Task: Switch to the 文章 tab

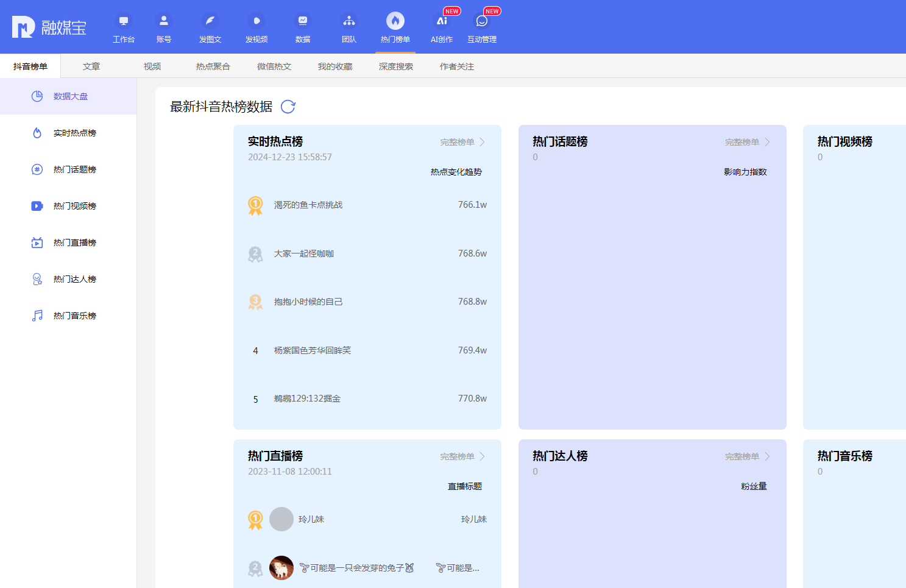Action: pos(91,66)
